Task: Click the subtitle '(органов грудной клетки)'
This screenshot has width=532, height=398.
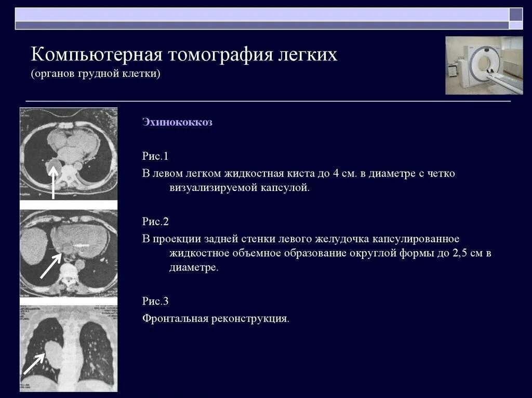Action: pos(96,74)
